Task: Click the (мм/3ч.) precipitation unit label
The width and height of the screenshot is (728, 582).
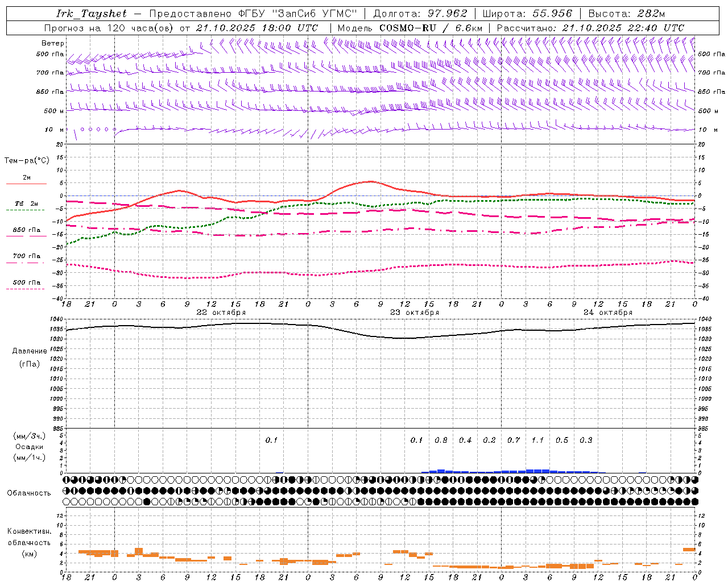Action: (x=29, y=436)
